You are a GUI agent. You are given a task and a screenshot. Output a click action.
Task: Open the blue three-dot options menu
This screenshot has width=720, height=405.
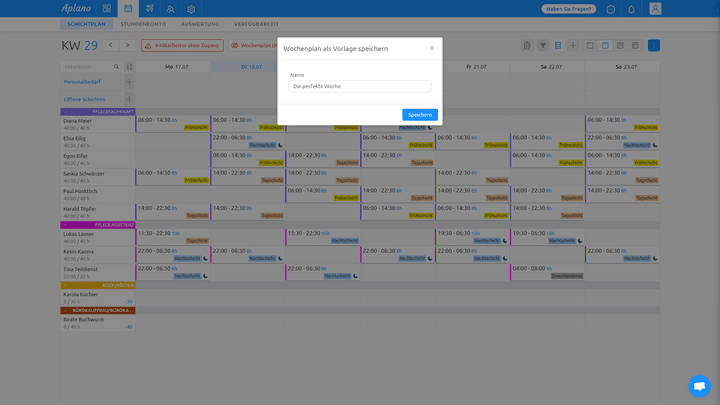pyautogui.click(x=654, y=45)
